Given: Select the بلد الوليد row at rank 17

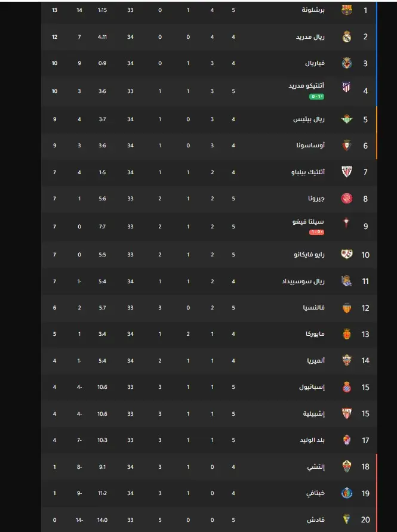Looking at the screenshot, I should click(x=209, y=440).
